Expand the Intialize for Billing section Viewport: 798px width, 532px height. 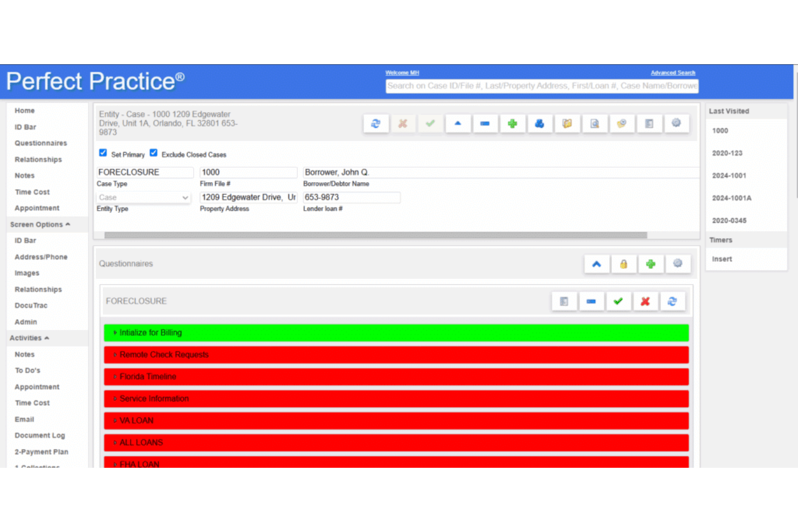pyautogui.click(x=396, y=333)
